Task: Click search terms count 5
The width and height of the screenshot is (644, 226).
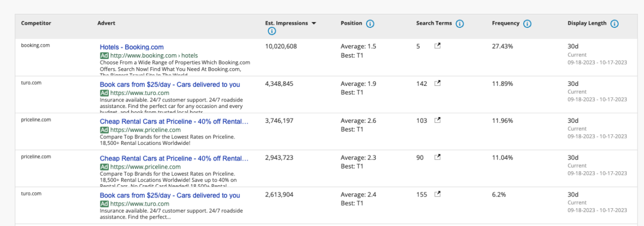Action: pyautogui.click(x=418, y=47)
